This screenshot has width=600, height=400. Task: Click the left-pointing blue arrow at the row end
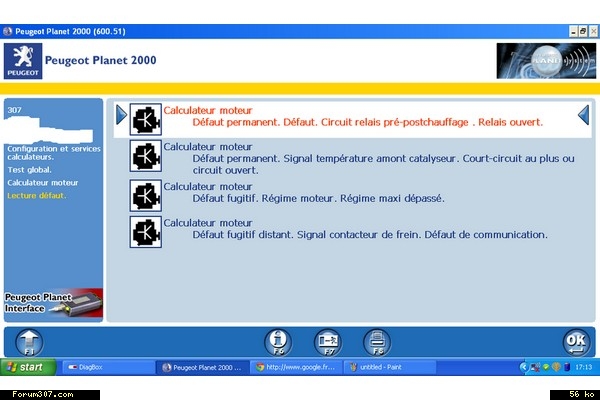coord(584,114)
